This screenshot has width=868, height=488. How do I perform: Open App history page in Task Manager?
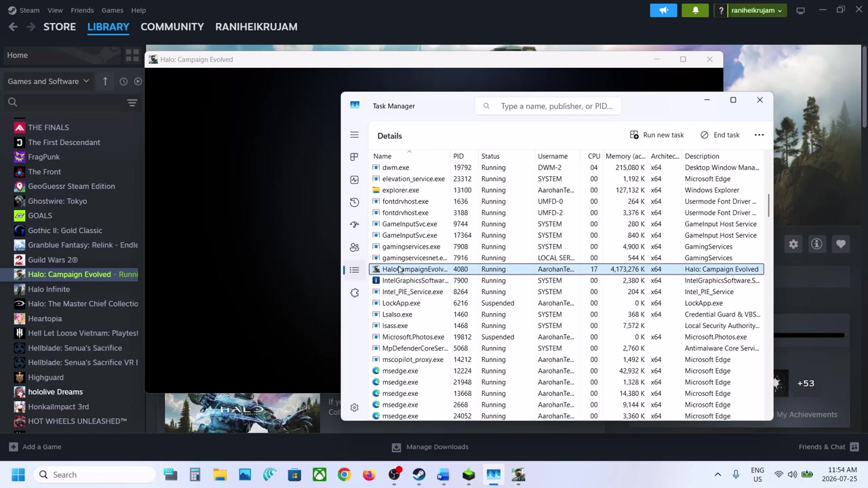pyautogui.click(x=354, y=202)
